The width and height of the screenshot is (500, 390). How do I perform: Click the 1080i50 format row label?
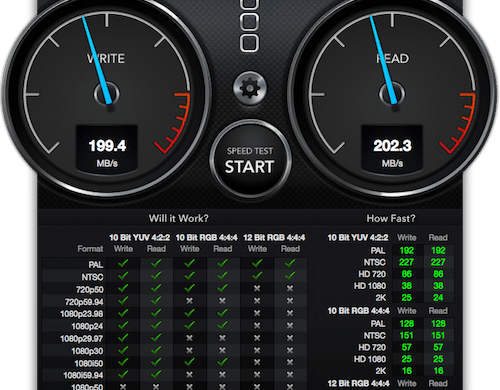[89, 363]
